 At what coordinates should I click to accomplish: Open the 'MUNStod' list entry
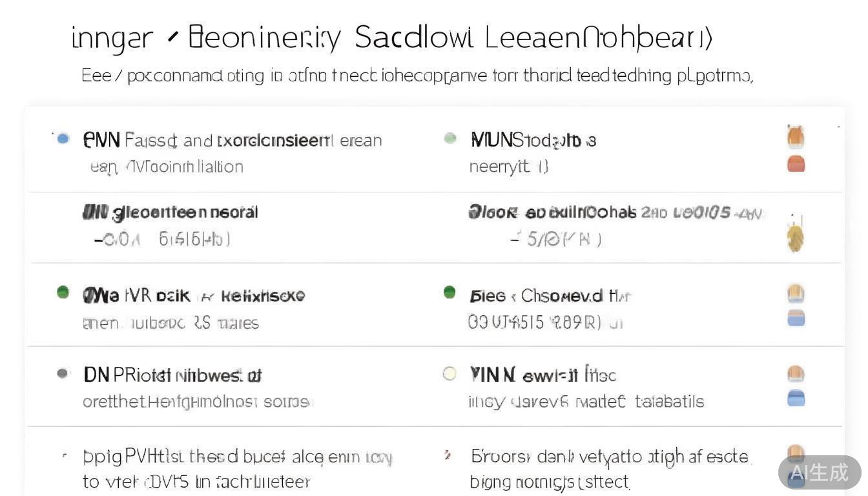click(533, 140)
